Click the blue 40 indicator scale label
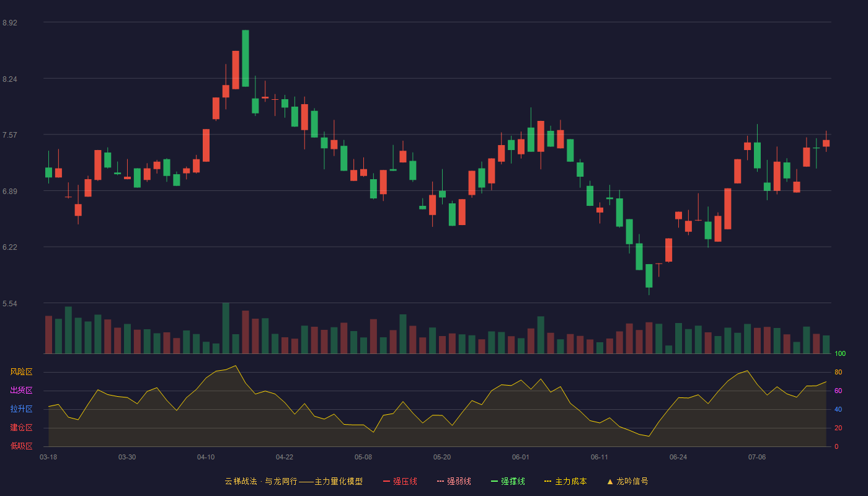The height and width of the screenshot is (496, 868). [838, 409]
